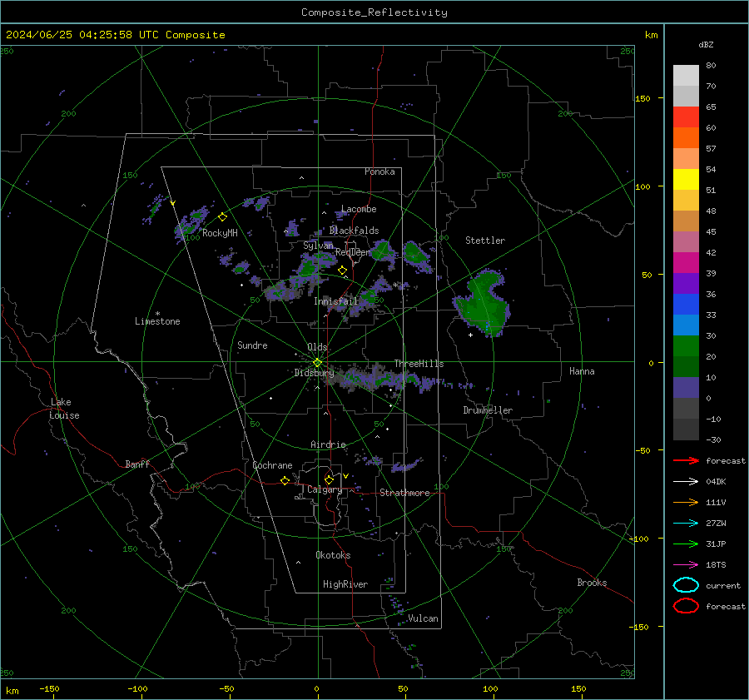The image size is (749, 700).
Task: Pick the bright green 30-20 dBZ swatch
Action: [686, 346]
